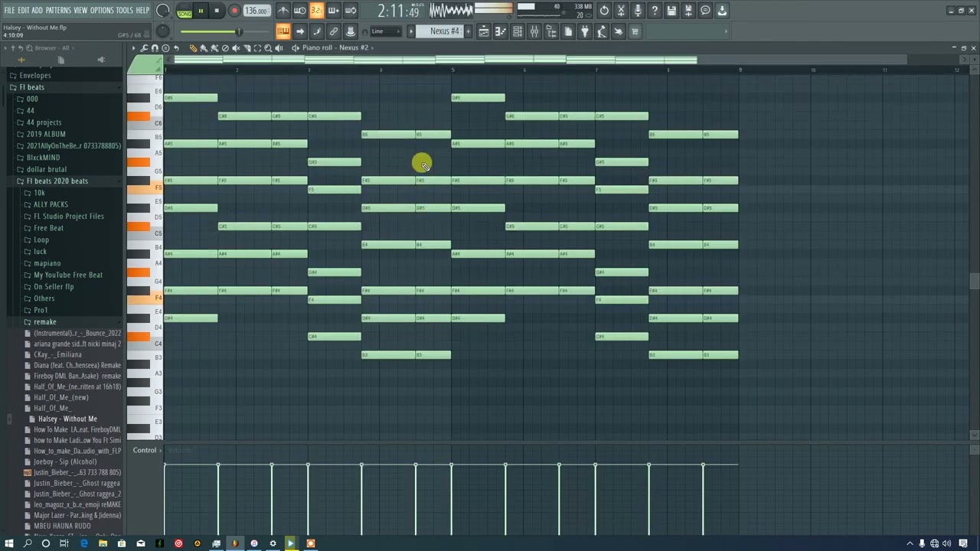
Task: Open the Piano roll view icon
Action: tap(501, 31)
